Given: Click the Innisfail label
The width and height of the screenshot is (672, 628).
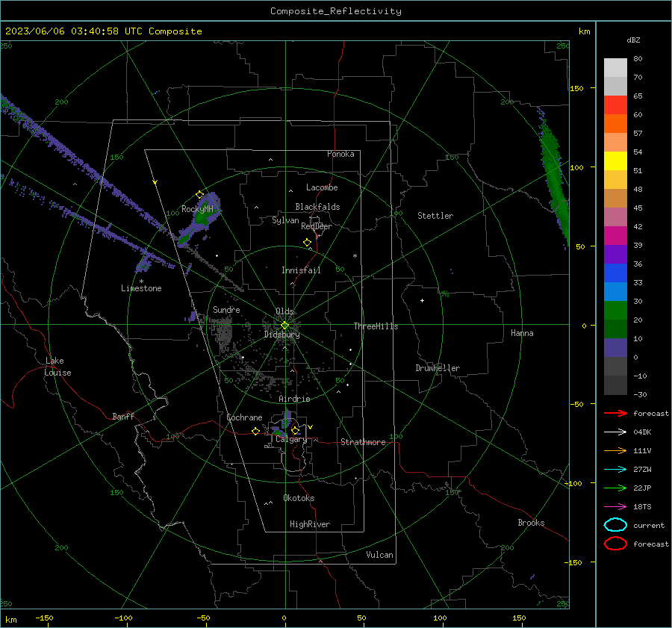Looking at the screenshot, I should (301, 270).
